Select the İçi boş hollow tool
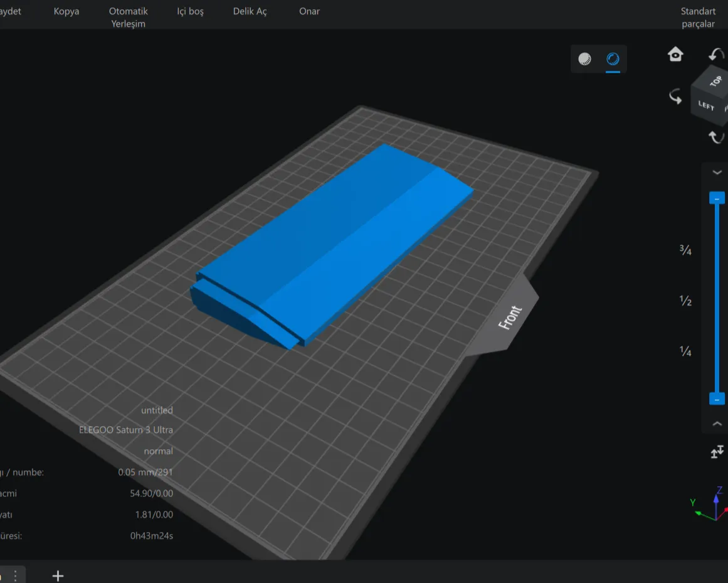The height and width of the screenshot is (583, 728). 191,11
